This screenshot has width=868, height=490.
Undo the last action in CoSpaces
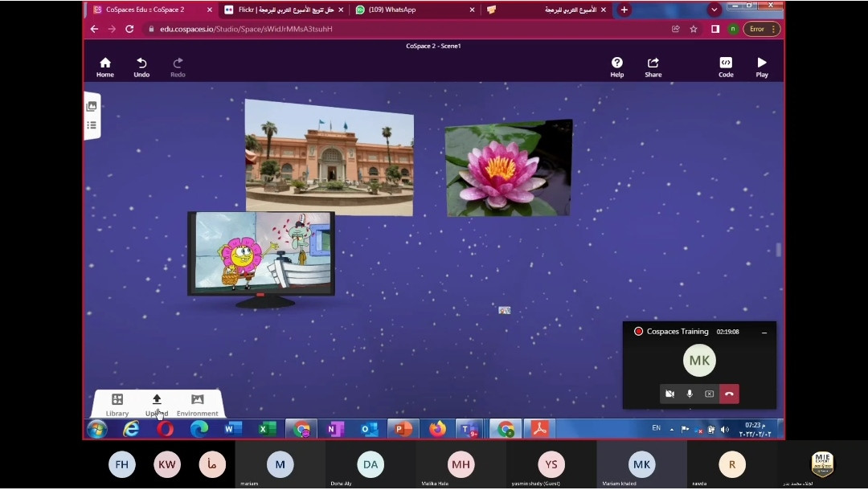[141, 67]
